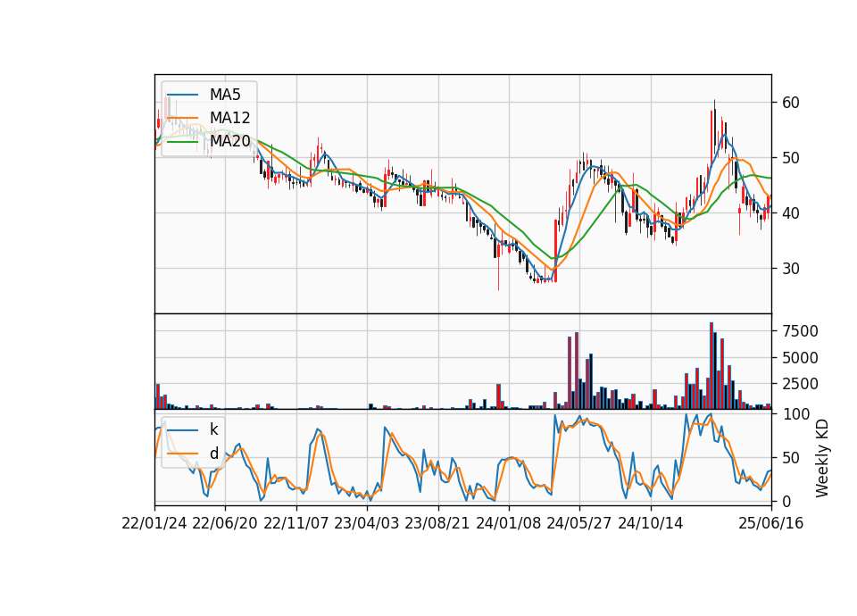This screenshot has width=857, height=616.
Task: Click the blue MA5 line sample in legend
Action: click(182, 96)
